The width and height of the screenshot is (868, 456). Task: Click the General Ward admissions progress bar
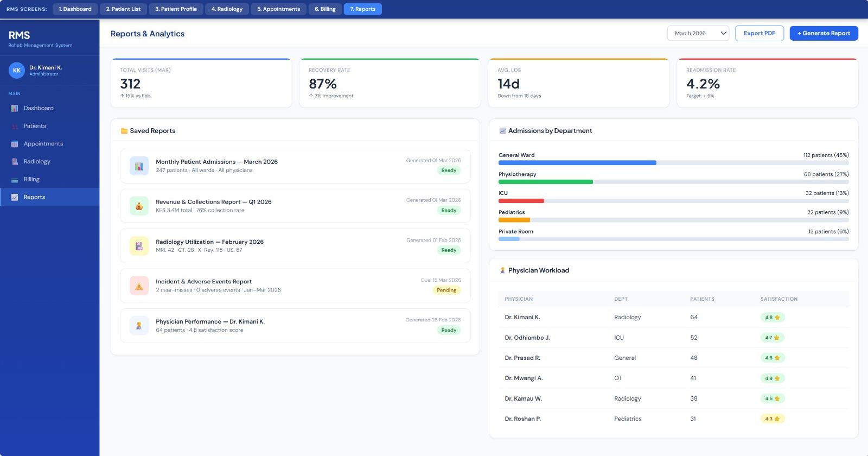(673, 163)
